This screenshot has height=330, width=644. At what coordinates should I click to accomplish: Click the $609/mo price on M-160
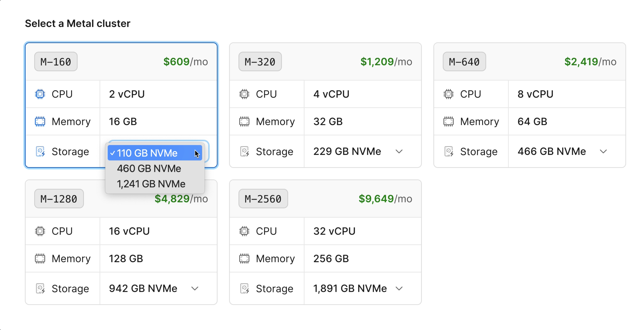(x=185, y=62)
